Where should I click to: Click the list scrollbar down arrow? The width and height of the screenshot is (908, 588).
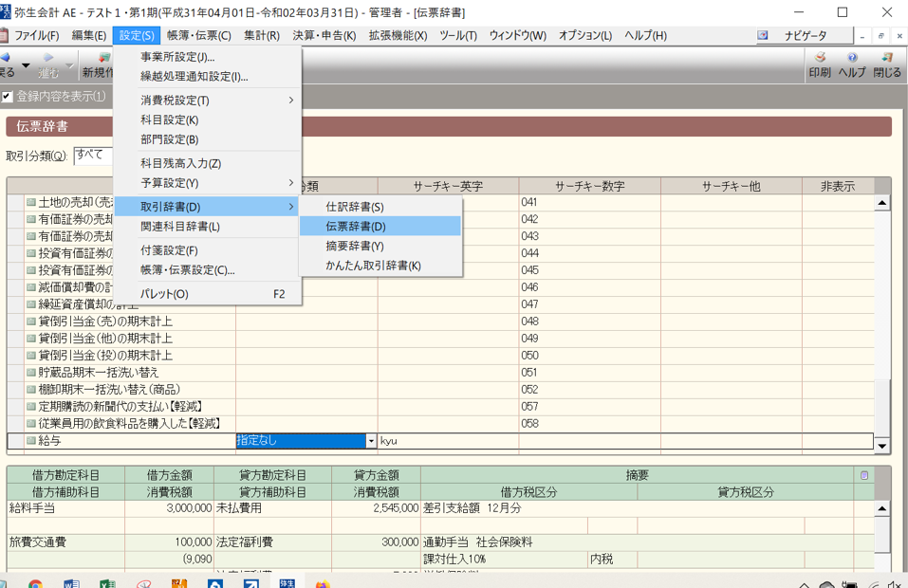click(x=881, y=446)
